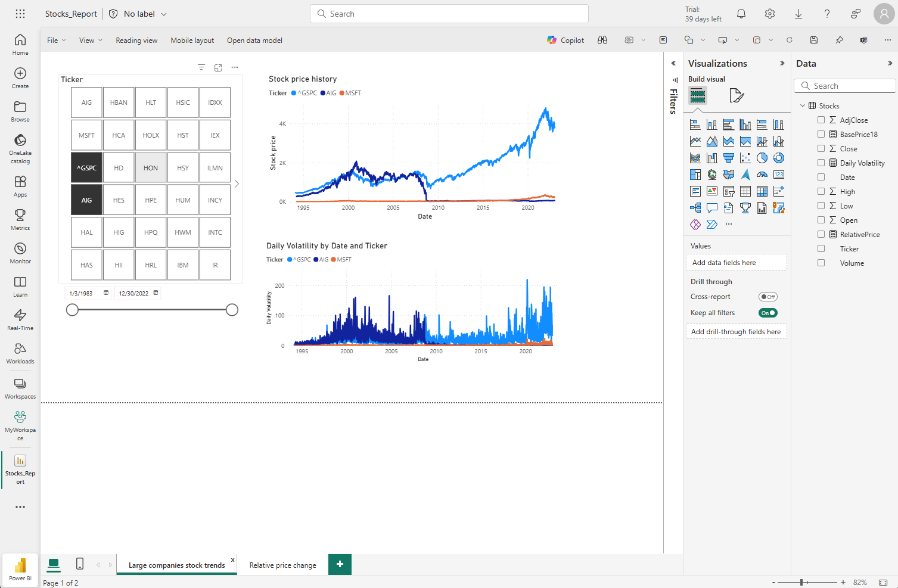
Task: Check the BasePrice18 field
Action: pos(821,134)
